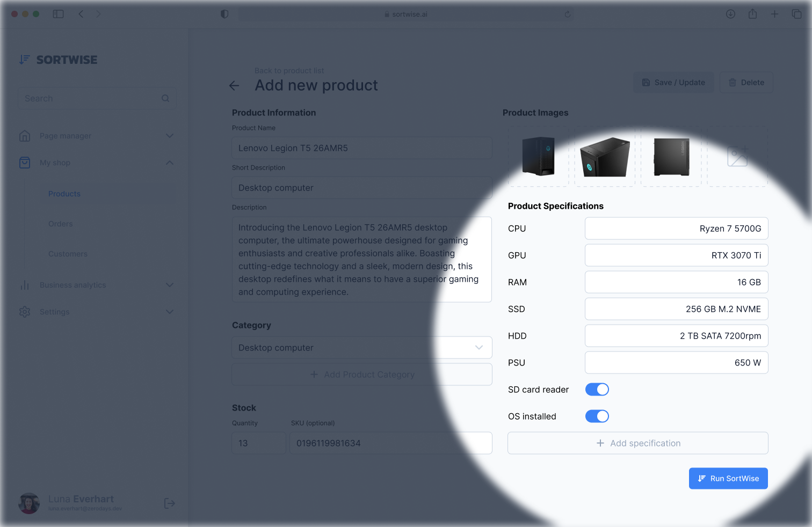812x527 pixels.
Task: Click the add image placeholder in Product Images
Action: click(737, 156)
